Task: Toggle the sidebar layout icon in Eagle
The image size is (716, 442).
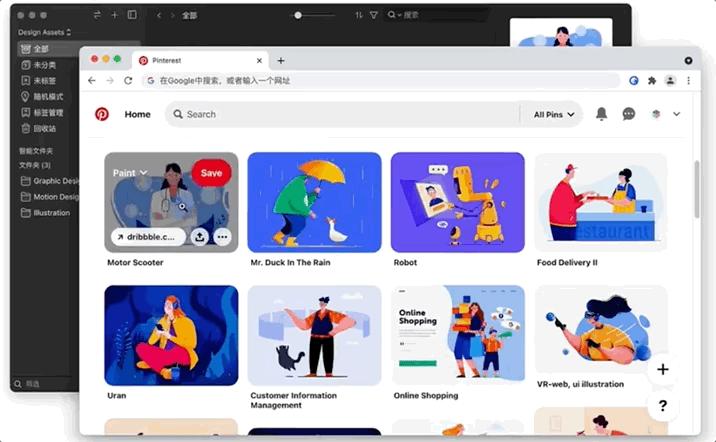Action: 132,15
